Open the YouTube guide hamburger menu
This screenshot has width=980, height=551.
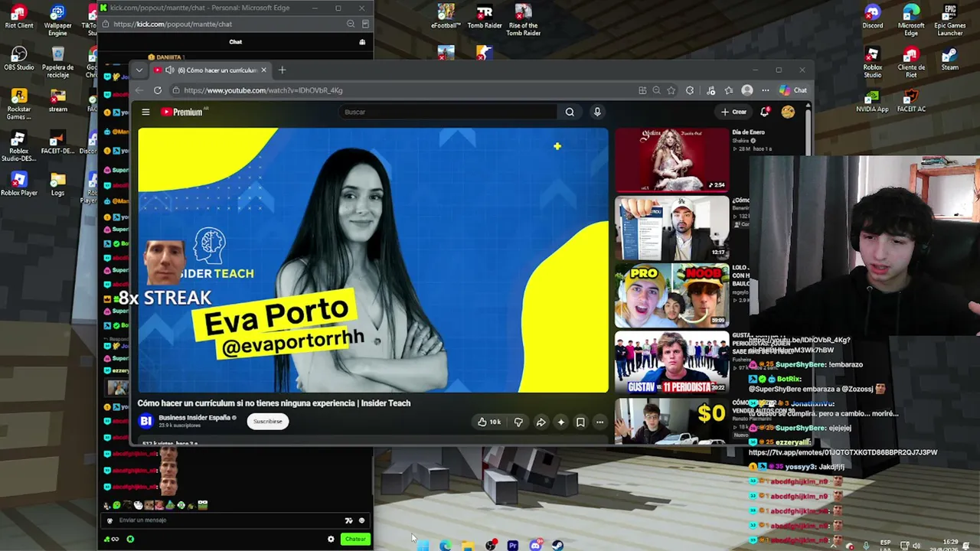pyautogui.click(x=145, y=112)
